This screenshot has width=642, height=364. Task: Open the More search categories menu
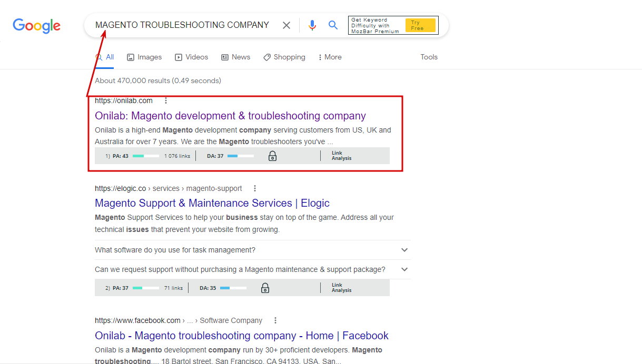pos(329,57)
